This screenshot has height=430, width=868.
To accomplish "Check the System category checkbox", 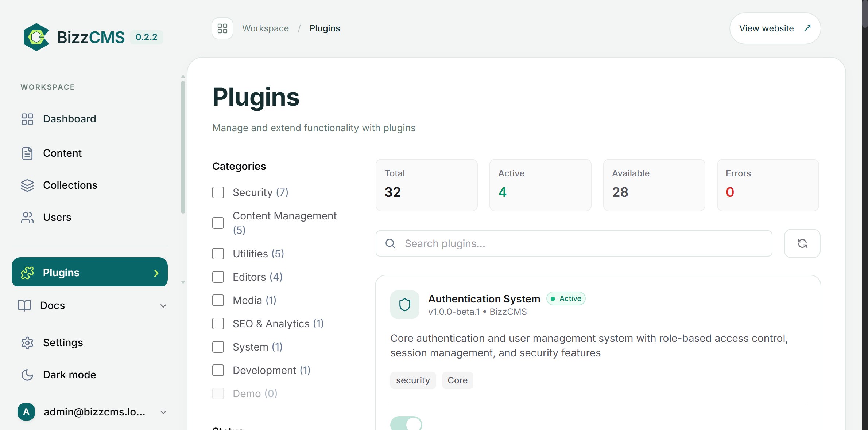I will click(x=218, y=347).
